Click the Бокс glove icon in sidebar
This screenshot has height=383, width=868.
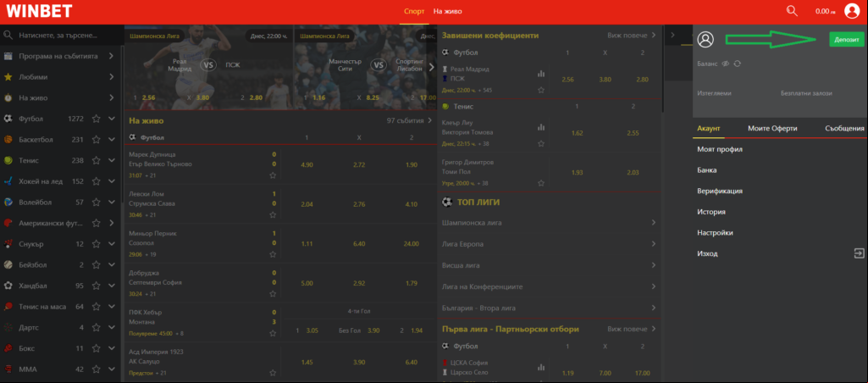pyautogui.click(x=8, y=348)
